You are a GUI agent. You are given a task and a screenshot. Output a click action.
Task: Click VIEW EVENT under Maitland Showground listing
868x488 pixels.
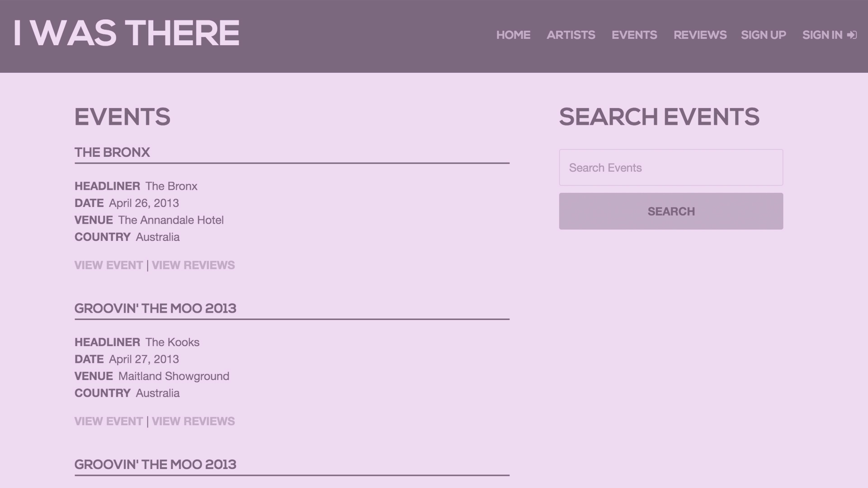pos(108,421)
